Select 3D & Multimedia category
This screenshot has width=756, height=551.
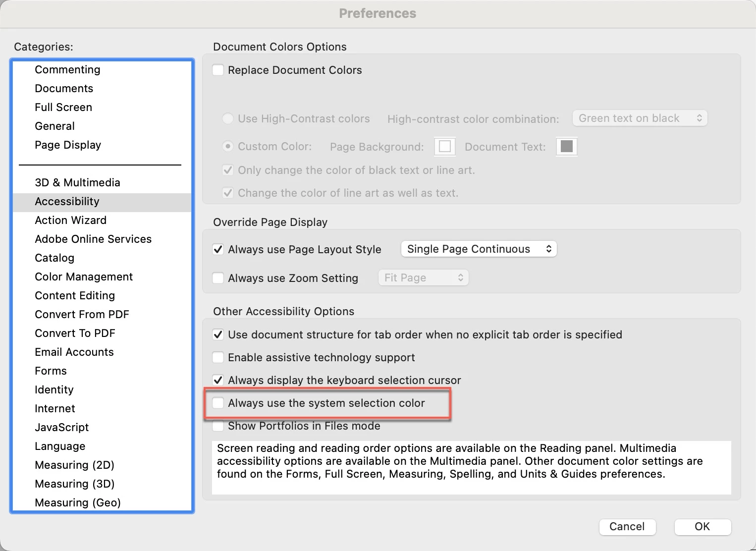[x=102, y=182]
